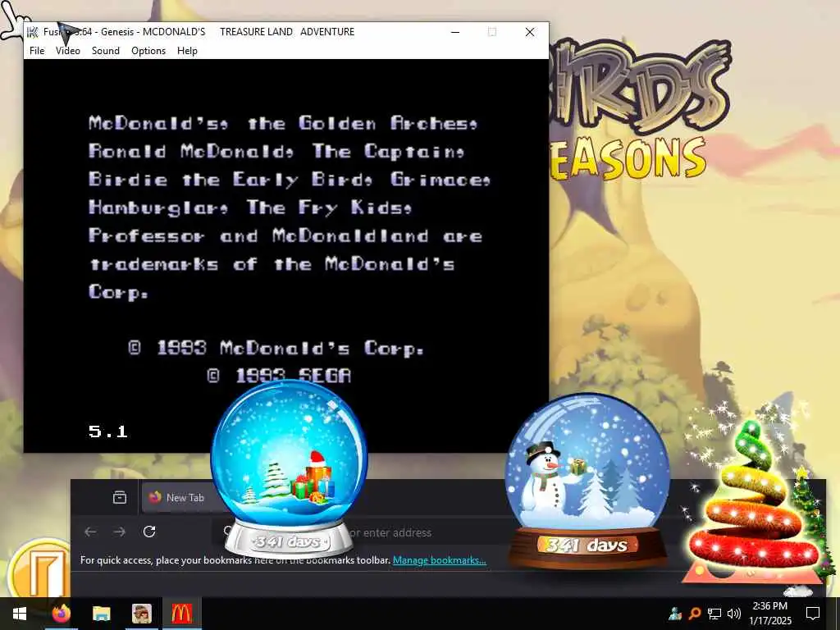The height and width of the screenshot is (630, 840).
Task: Open the volume speaker tray icon
Action: (734, 614)
